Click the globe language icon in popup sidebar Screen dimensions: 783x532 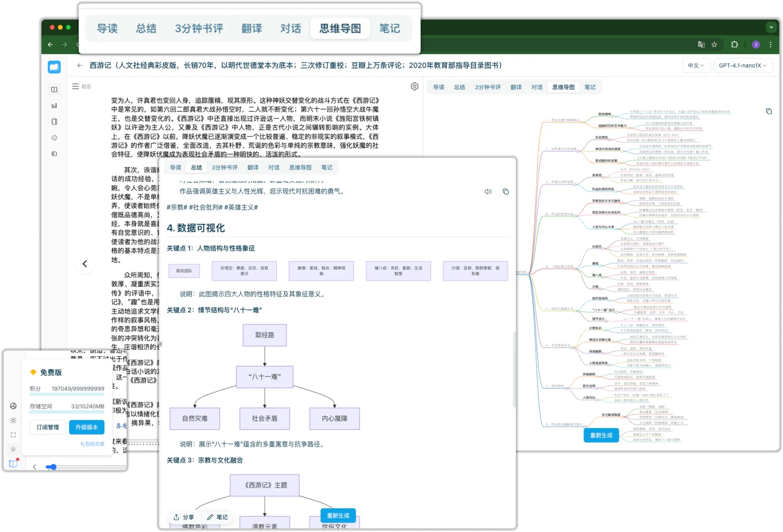coord(13,406)
